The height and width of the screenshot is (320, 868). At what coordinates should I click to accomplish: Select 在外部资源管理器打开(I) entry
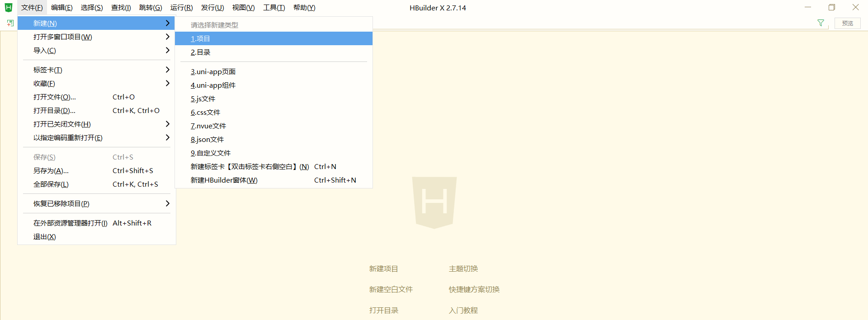coord(96,223)
